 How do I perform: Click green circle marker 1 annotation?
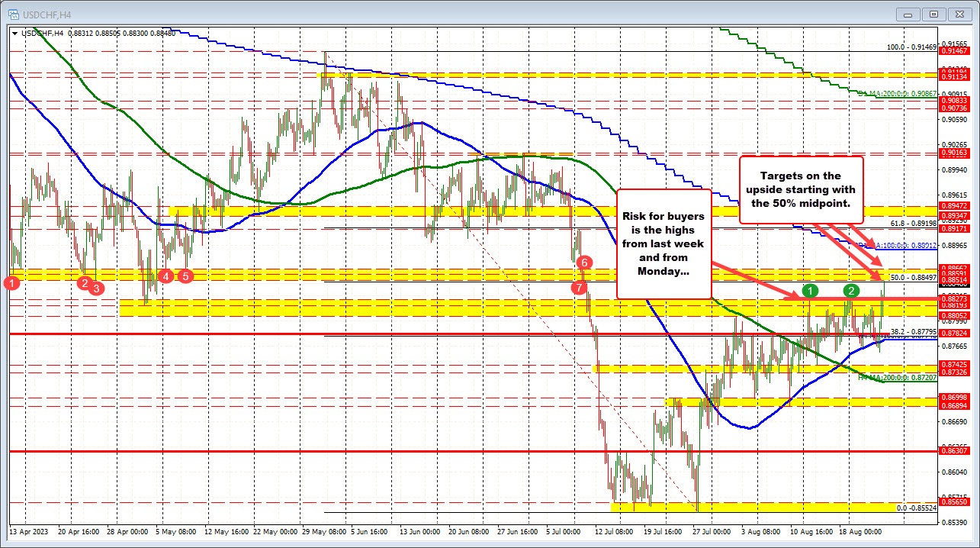(x=809, y=291)
